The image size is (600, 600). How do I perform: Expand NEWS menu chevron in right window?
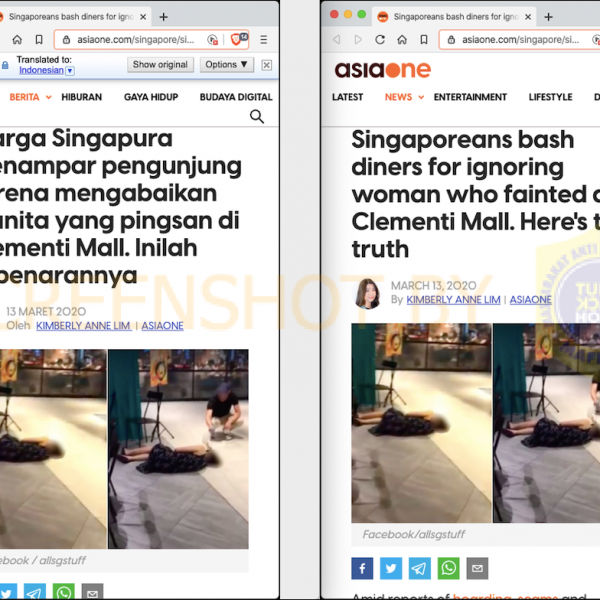click(x=421, y=97)
